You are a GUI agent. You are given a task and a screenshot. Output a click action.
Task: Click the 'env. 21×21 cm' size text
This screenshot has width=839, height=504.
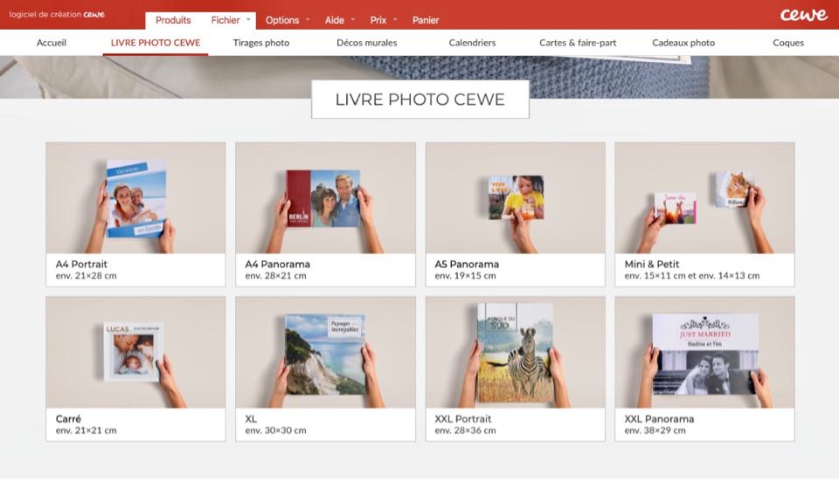pos(87,431)
